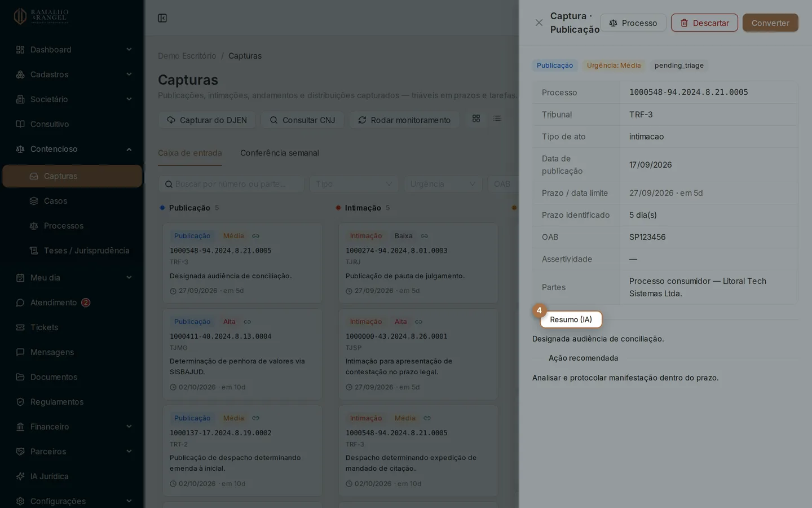Click the Meu dia calendar icon
This screenshot has height=508, width=812.
(x=20, y=278)
